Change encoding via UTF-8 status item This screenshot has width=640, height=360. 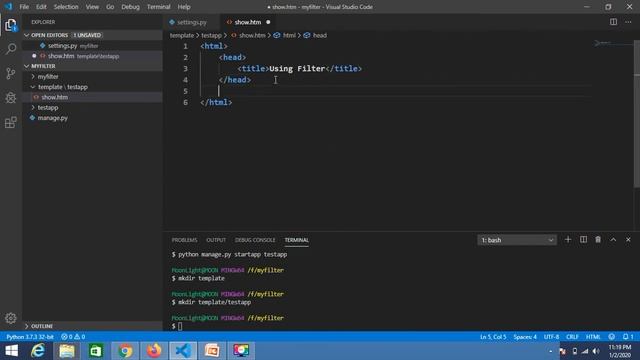pos(551,337)
